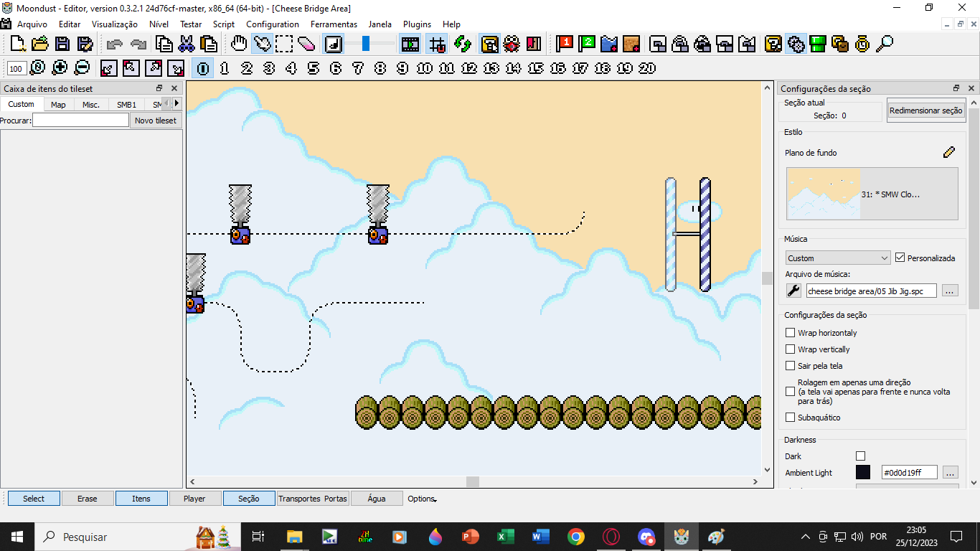Click the Erase mode button
Image resolution: width=980 pixels, height=551 pixels.
tap(88, 499)
